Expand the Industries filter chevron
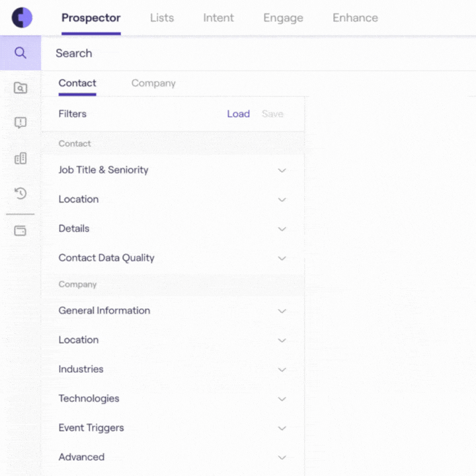476x476 pixels. point(282,370)
